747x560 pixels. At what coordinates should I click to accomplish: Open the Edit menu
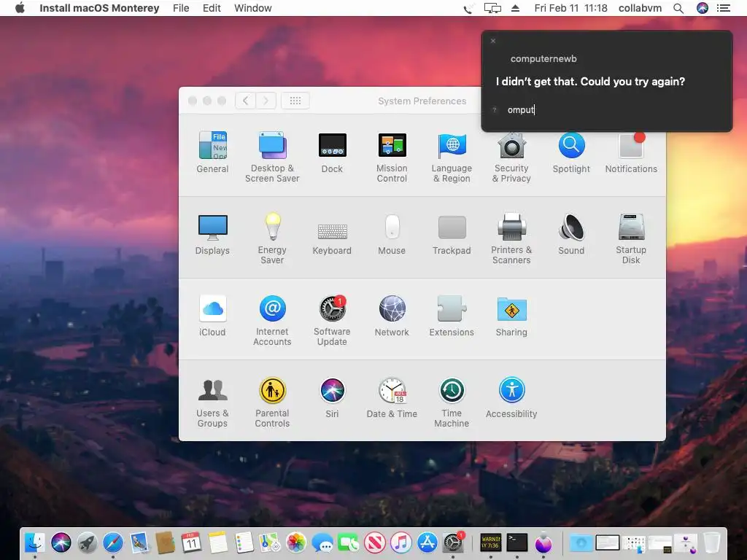tap(212, 8)
